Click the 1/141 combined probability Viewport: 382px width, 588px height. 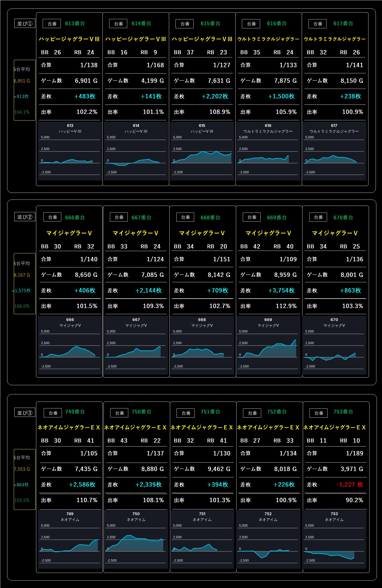(x=355, y=65)
